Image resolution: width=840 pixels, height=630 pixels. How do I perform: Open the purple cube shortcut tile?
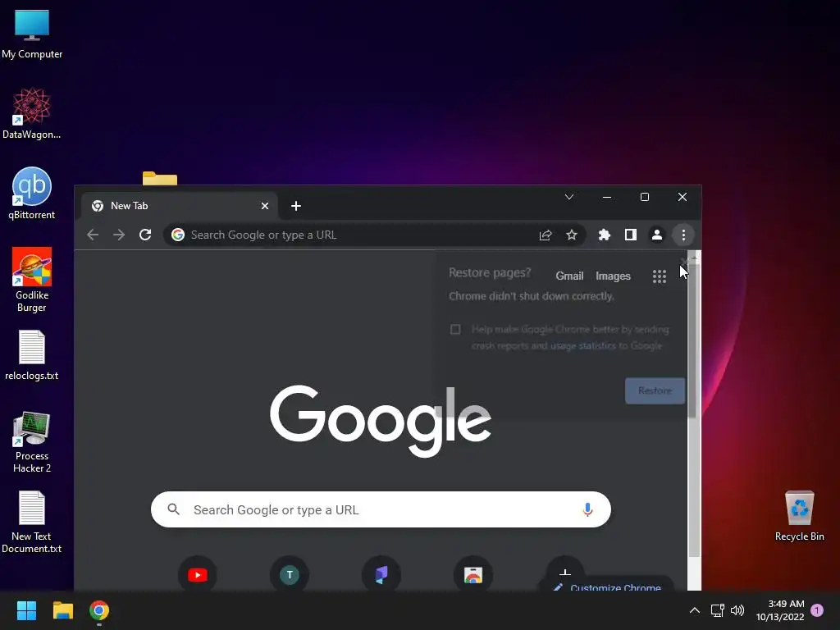[x=381, y=575]
